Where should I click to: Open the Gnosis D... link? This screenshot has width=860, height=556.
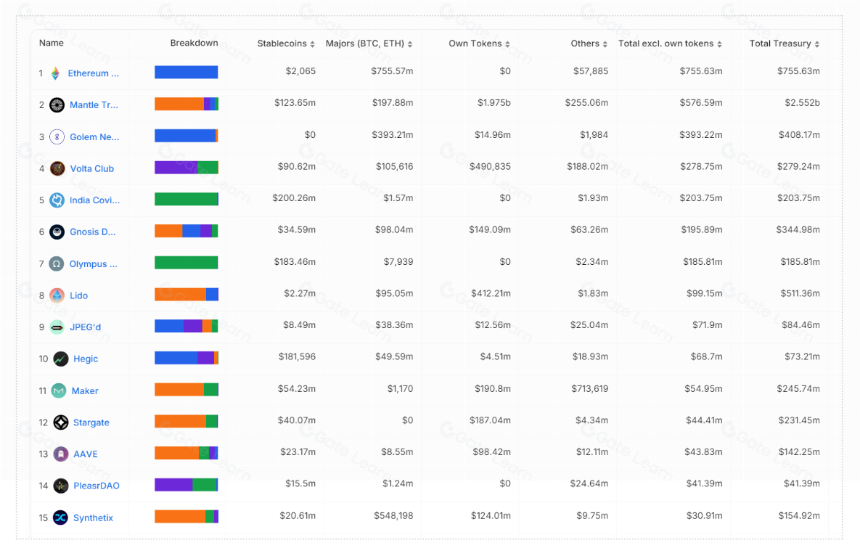click(93, 232)
